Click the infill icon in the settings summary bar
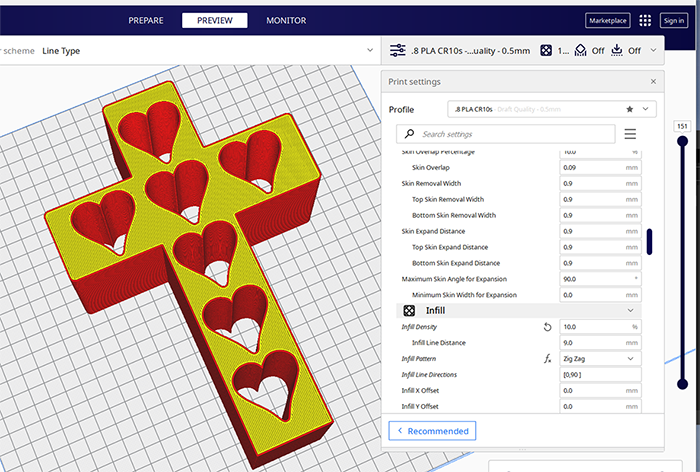700x472 pixels. (546, 50)
